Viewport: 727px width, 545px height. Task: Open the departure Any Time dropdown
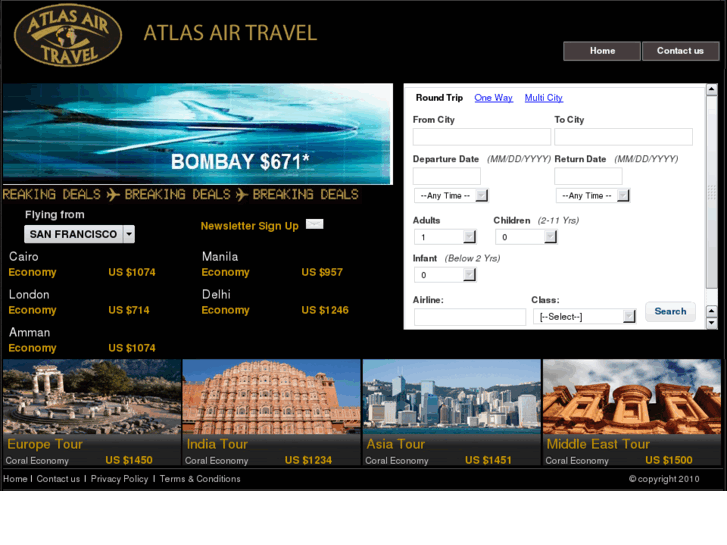[451, 196]
